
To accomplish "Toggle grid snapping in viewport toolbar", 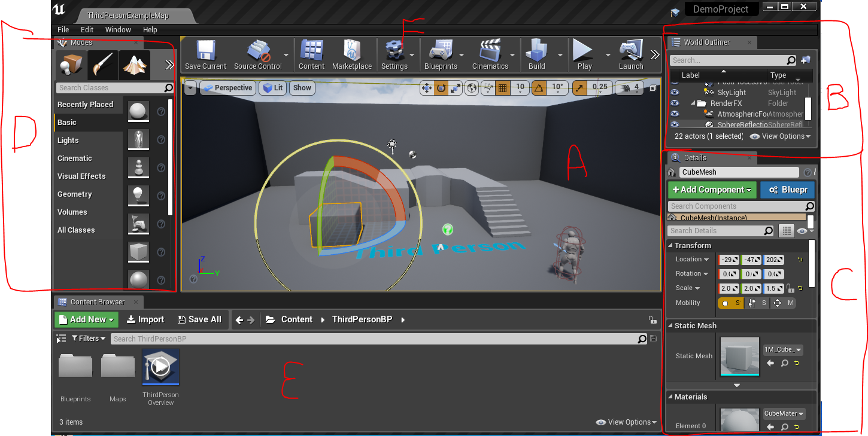I will [x=503, y=87].
